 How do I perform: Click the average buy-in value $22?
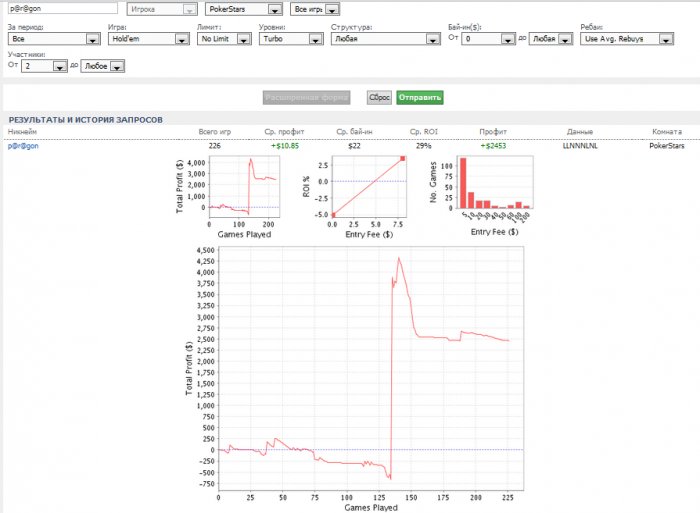click(354, 146)
